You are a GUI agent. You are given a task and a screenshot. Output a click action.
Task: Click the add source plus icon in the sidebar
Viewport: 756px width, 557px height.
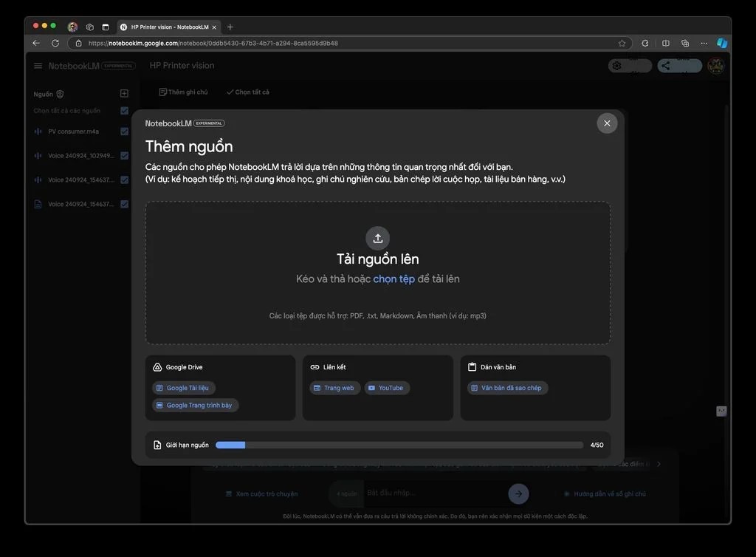[124, 94]
